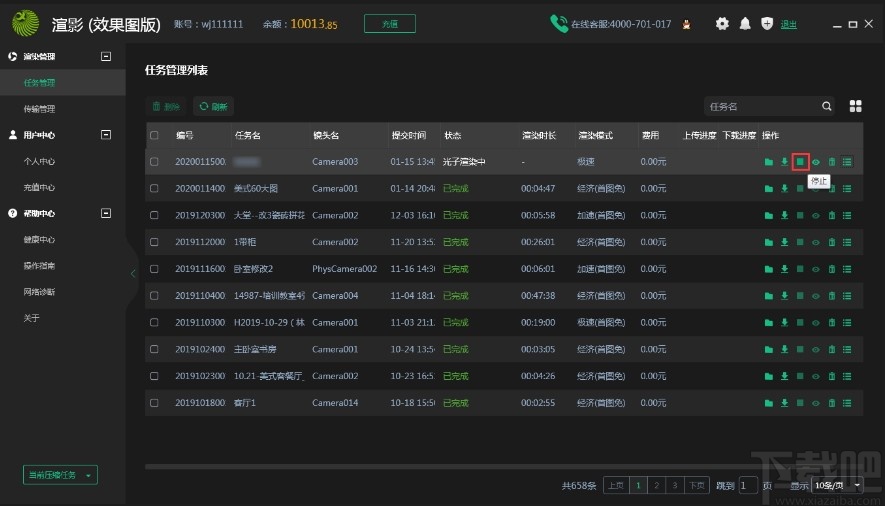The image size is (885, 506).
Task: Open folder for H2019-10-29 task
Action: point(768,323)
